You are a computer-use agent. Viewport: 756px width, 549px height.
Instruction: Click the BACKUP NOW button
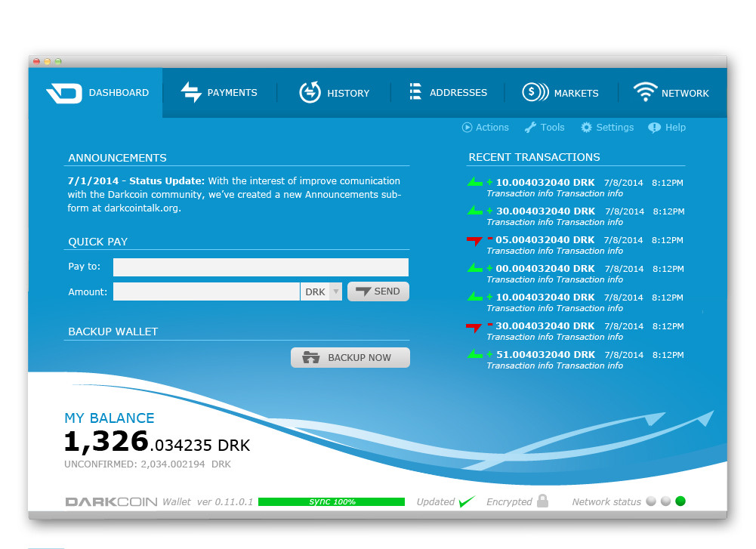pos(350,358)
